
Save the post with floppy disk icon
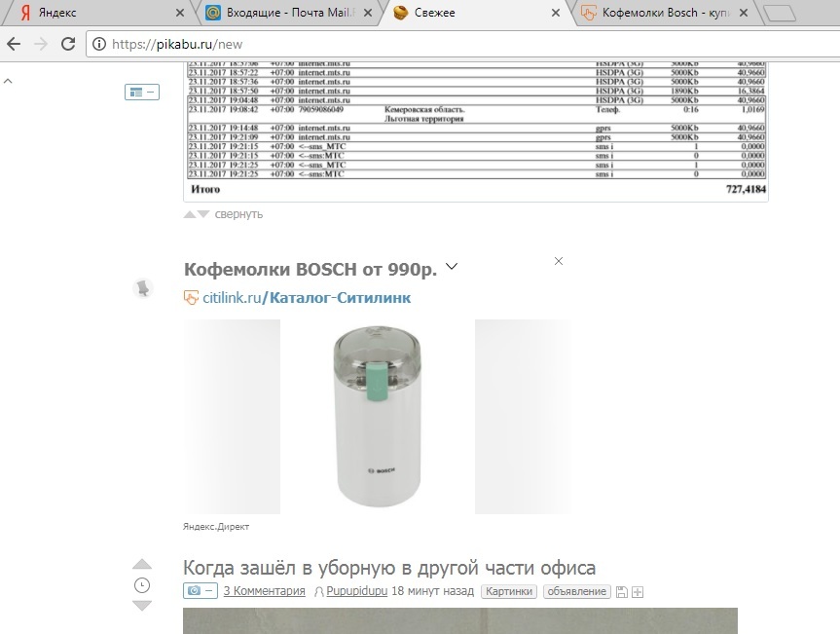tap(621, 592)
